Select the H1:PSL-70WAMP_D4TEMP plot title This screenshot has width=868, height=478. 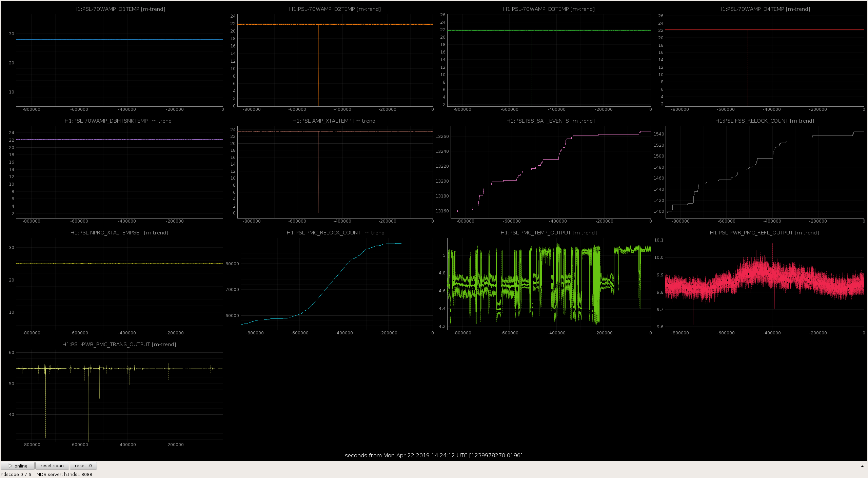(764, 9)
